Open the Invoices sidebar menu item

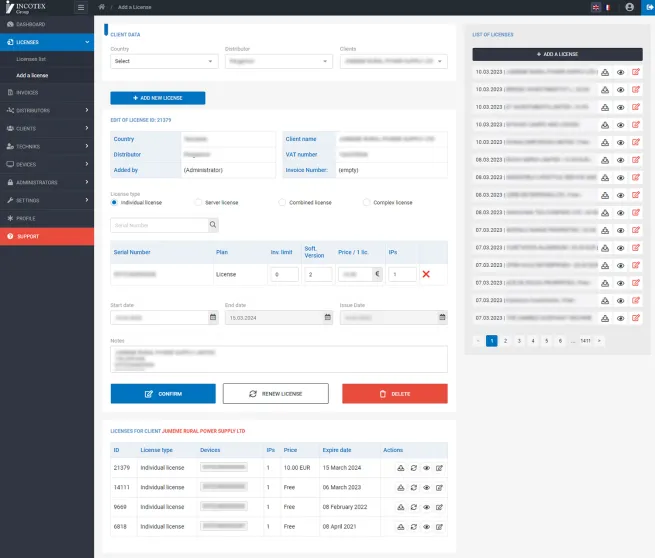coord(47,92)
